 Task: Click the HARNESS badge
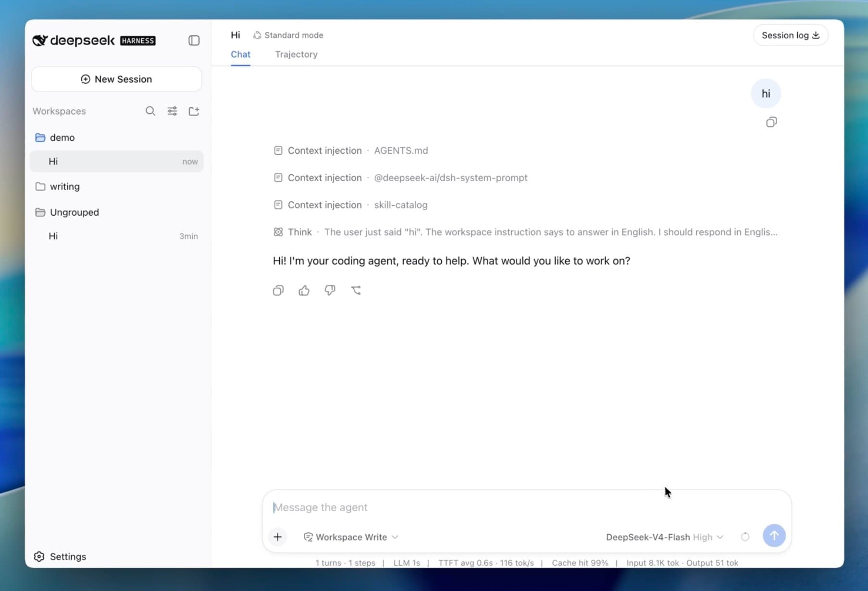138,41
